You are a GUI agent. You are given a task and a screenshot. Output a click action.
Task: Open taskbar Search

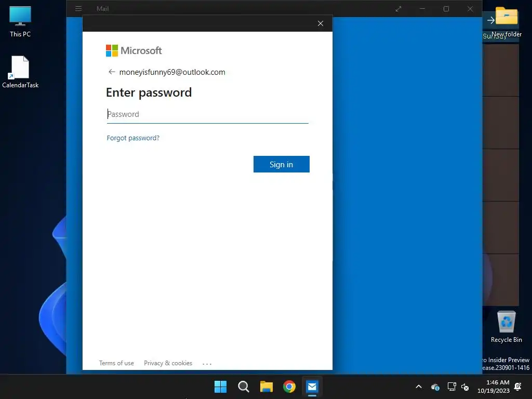[x=243, y=387]
